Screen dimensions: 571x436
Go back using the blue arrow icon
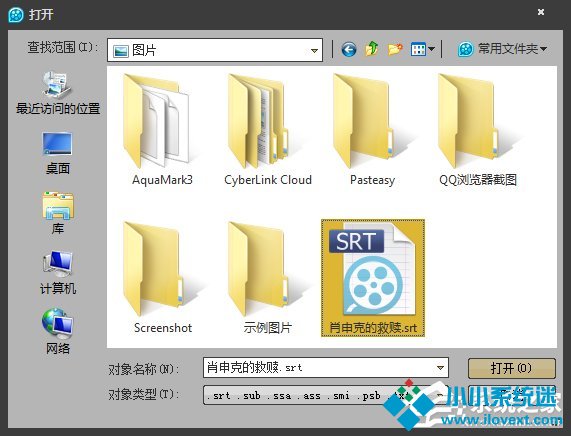click(x=348, y=49)
